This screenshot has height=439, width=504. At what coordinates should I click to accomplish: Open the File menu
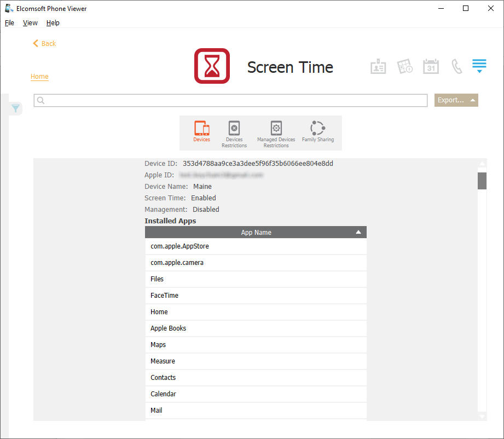9,23
